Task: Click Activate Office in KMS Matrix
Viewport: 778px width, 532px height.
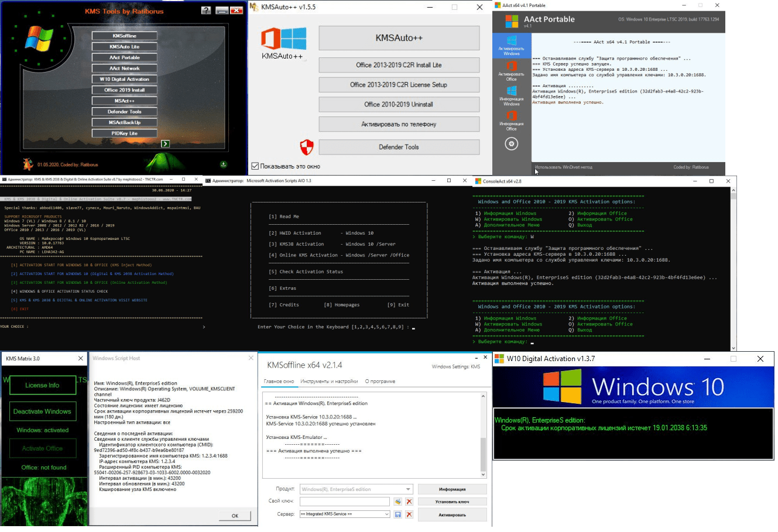Action: pos(42,448)
